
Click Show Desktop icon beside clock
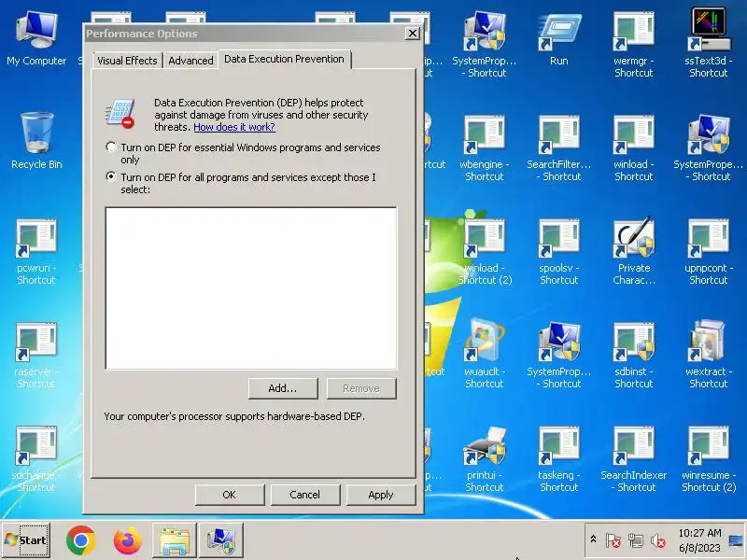click(736, 540)
